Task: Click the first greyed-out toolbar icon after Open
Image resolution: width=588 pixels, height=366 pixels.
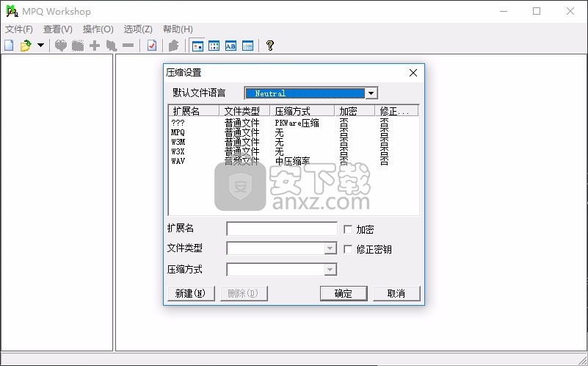Action: 61,46
